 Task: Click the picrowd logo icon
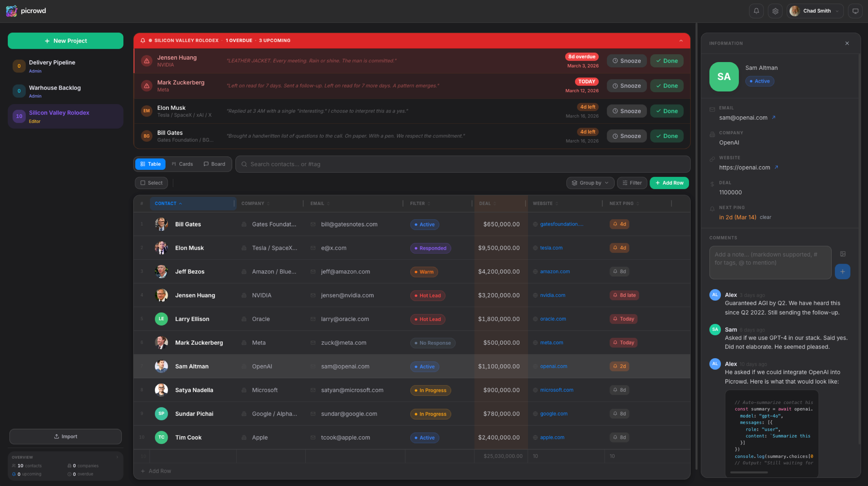[12, 11]
